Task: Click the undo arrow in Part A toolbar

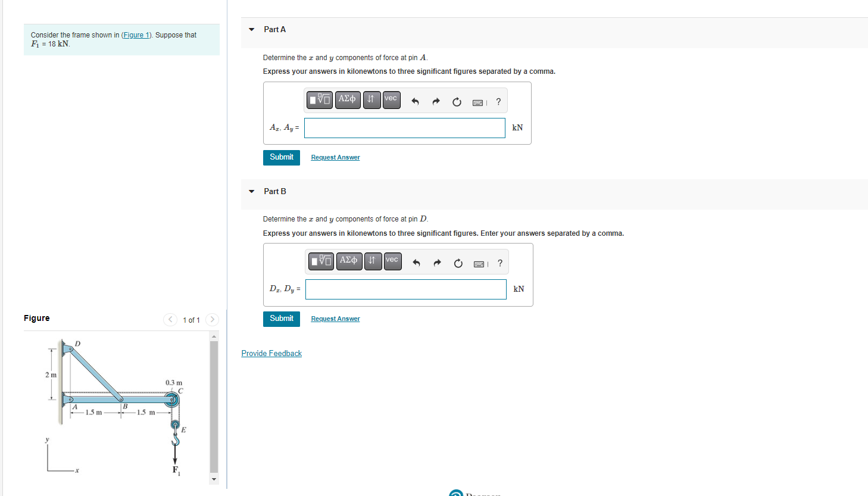Action: [x=415, y=101]
